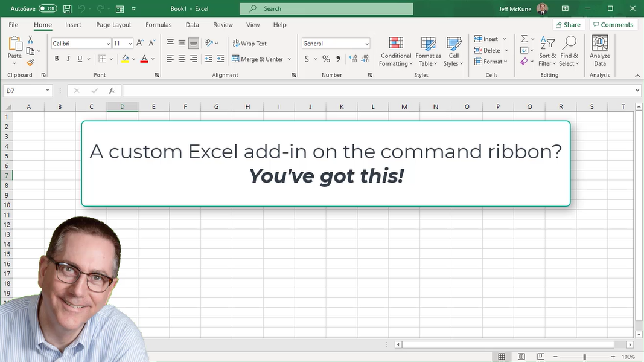Image resolution: width=644 pixels, height=362 pixels.
Task: Open Cell Styles gallery
Action: point(453,51)
